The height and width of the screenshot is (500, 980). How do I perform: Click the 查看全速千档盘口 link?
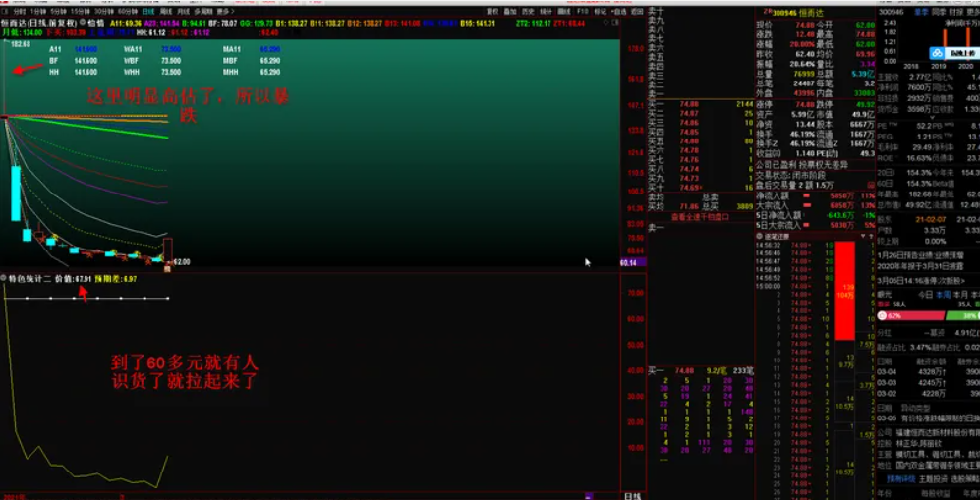coord(700,217)
